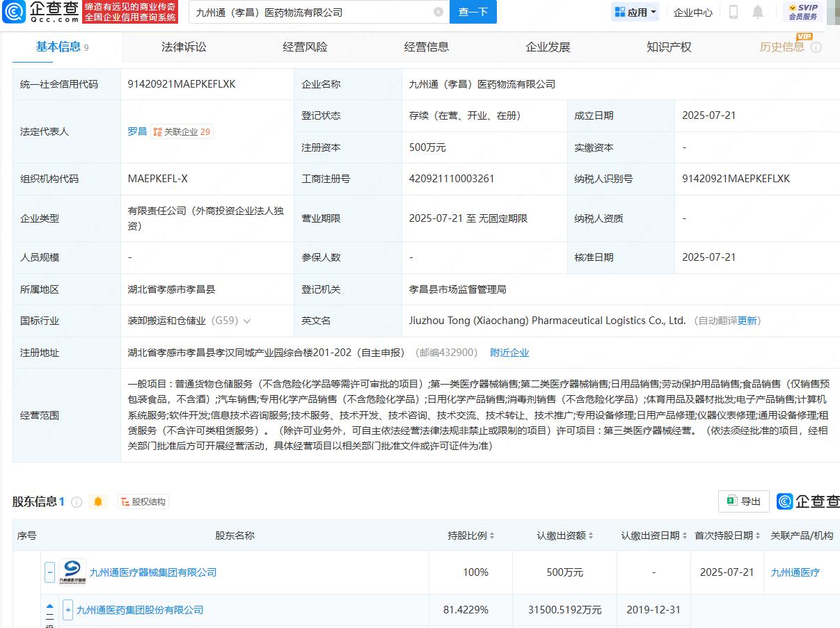Open the 应用 dropdown menu
Viewport: 840px width, 628px height.
click(x=637, y=12)
